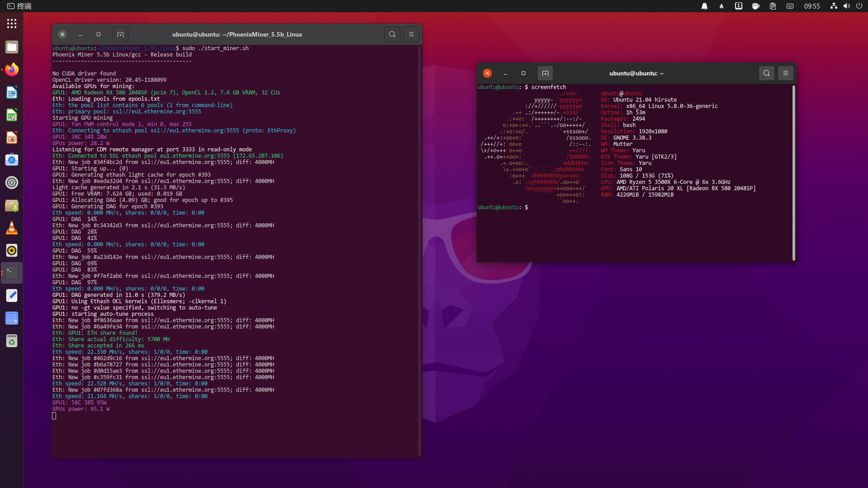
Task: Minimize the PhoenixMiner terminal window
Action: coord(80,34)
